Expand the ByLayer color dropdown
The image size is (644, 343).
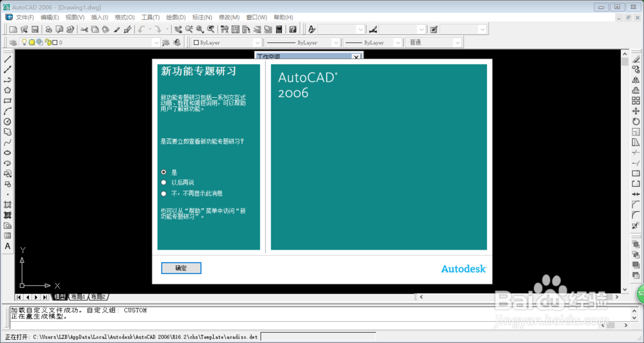257,42
